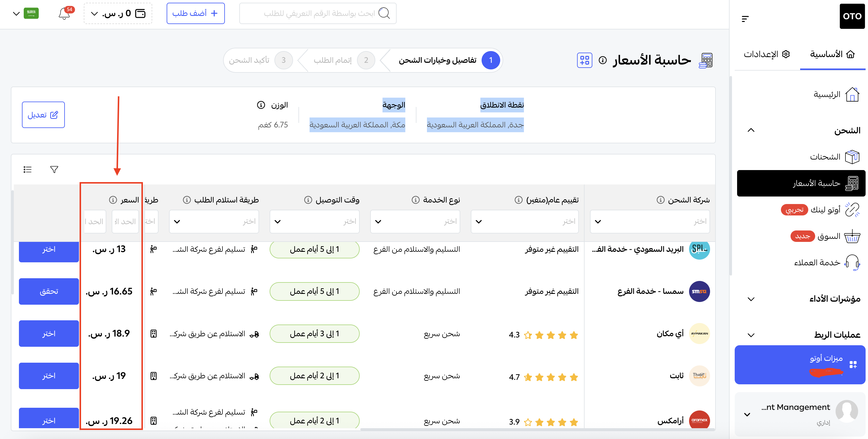Click أضف طلب add order button
868x439 pixels.
(x=195, y=14)
